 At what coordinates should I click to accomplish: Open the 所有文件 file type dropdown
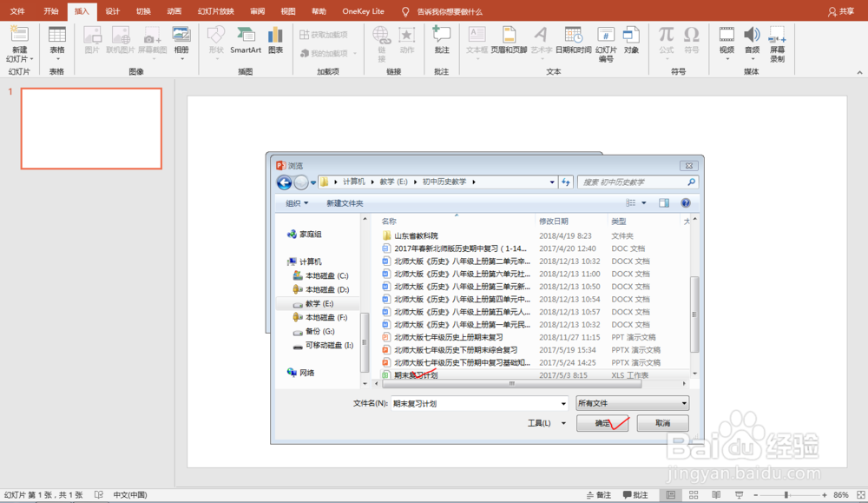point(632,403)
